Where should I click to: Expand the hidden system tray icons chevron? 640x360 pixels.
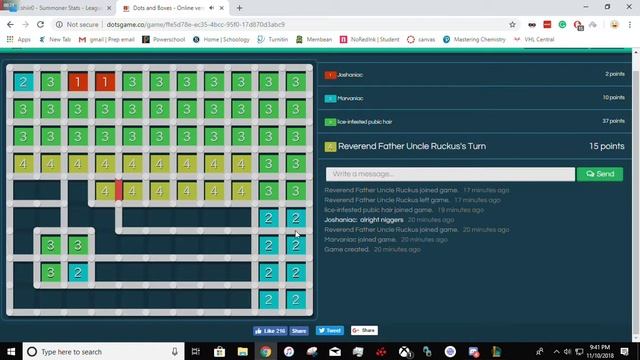click(x=556, y=351)
